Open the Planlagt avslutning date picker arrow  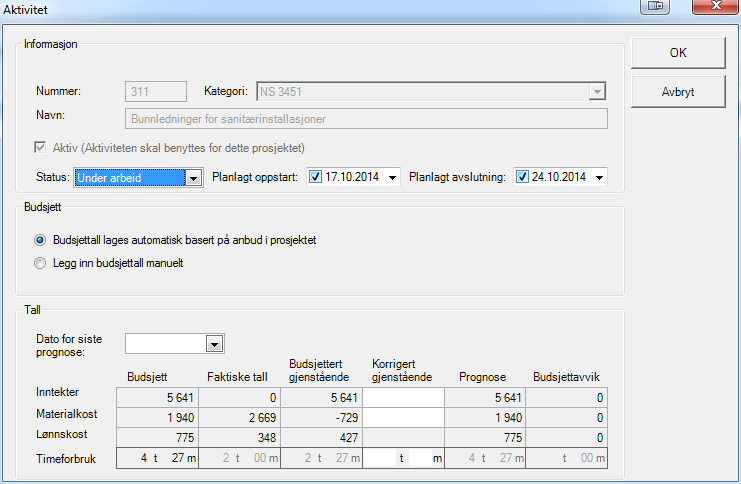599,178
